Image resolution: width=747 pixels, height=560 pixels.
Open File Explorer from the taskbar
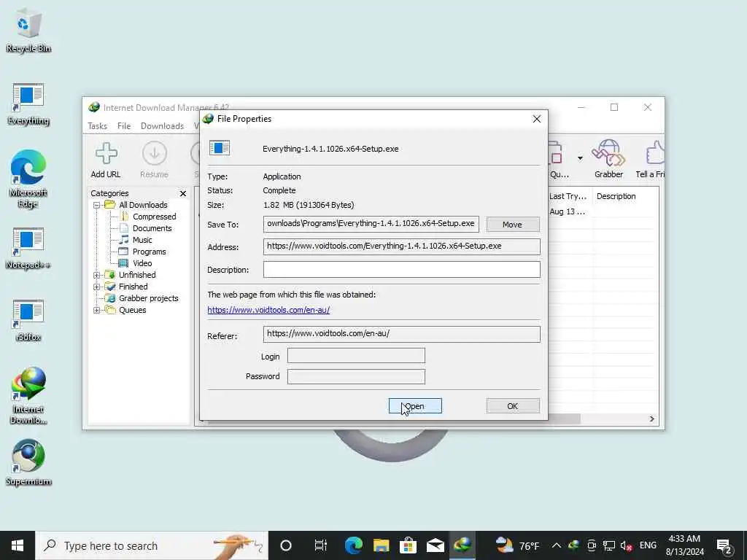[381, 545]
